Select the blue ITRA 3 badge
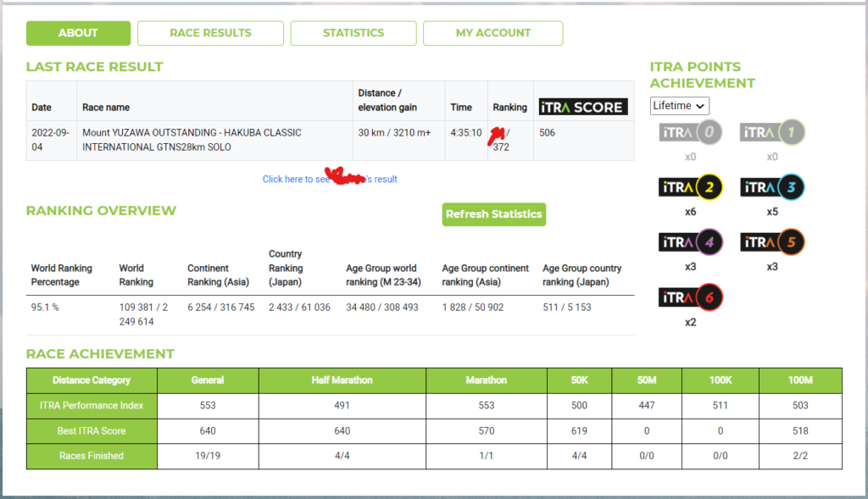Viewport: 868px width, 499px height. (771, 187)
